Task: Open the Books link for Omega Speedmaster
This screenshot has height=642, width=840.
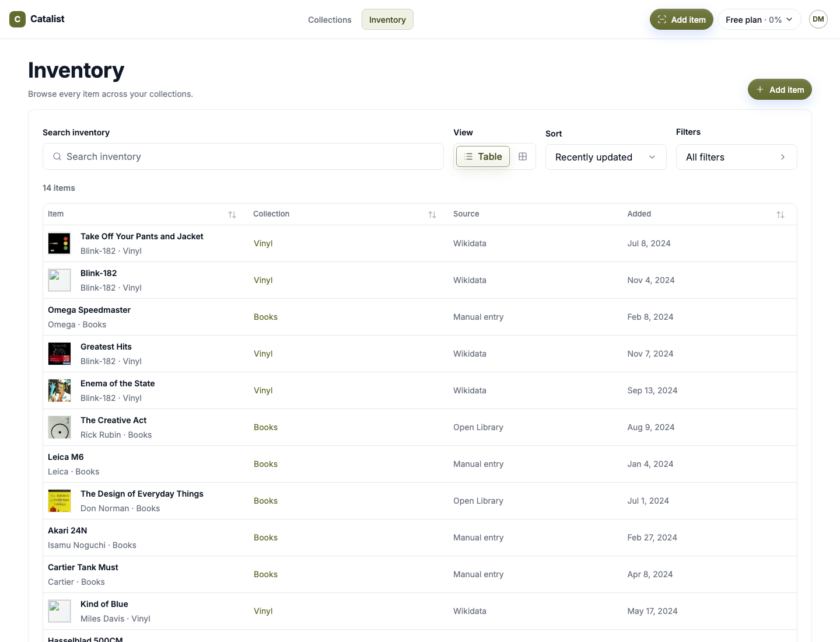Action: tap(265, 317)
